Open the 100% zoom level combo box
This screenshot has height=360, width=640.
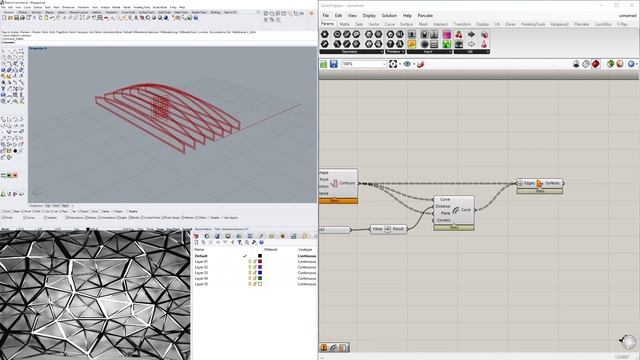pos(364,64)
